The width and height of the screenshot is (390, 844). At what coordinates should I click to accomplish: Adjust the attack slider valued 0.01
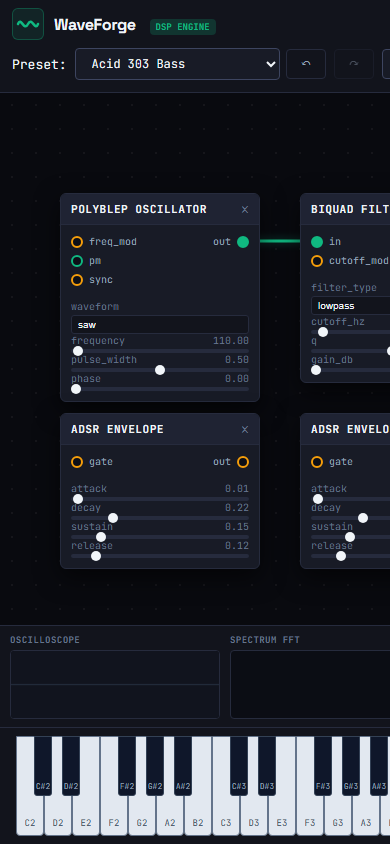click(x=160, y=499)
